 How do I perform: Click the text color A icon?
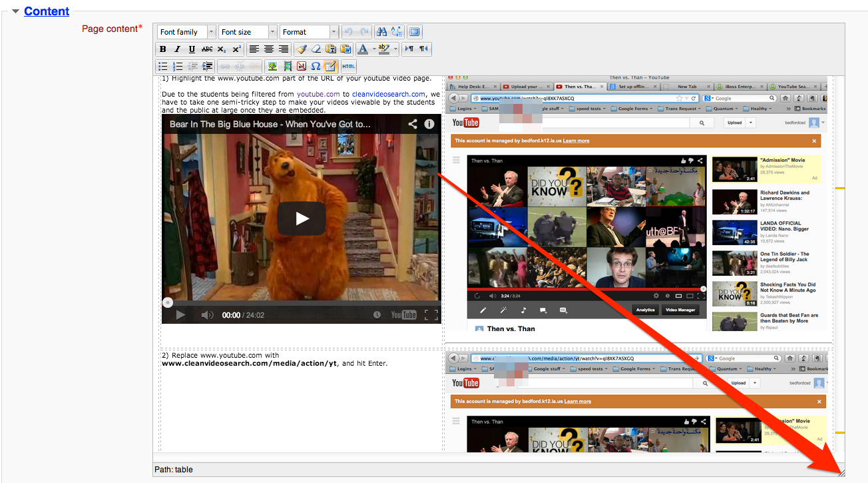tap(363, 49)
